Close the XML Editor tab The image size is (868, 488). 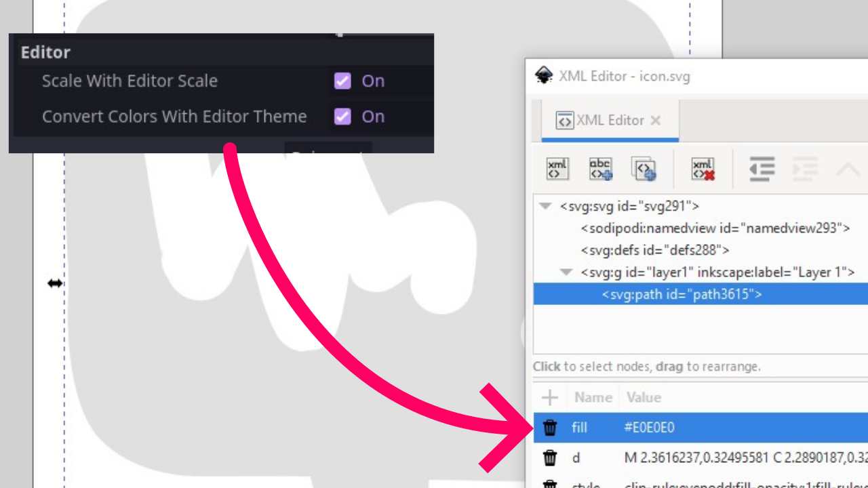point(656,120)
